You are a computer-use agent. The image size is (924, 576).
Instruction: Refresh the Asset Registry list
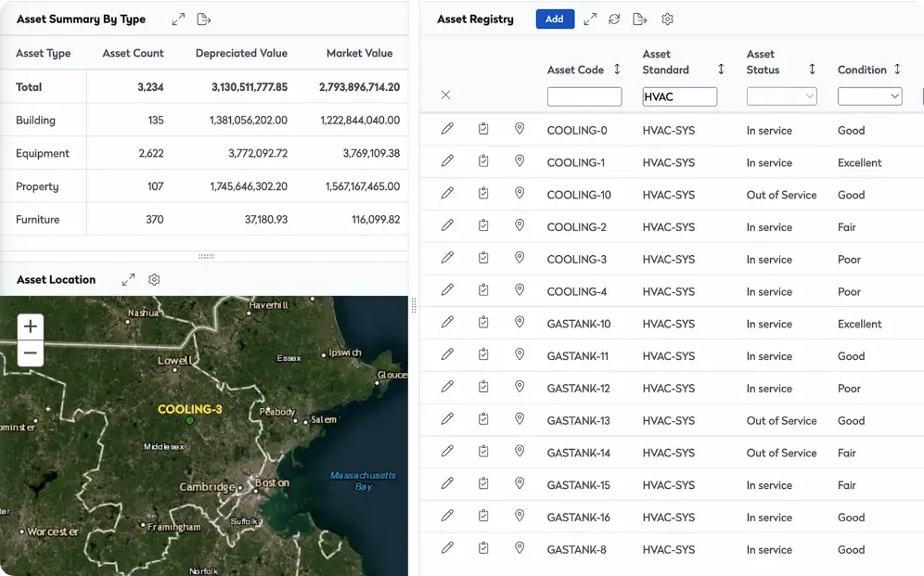click(614, 19)
